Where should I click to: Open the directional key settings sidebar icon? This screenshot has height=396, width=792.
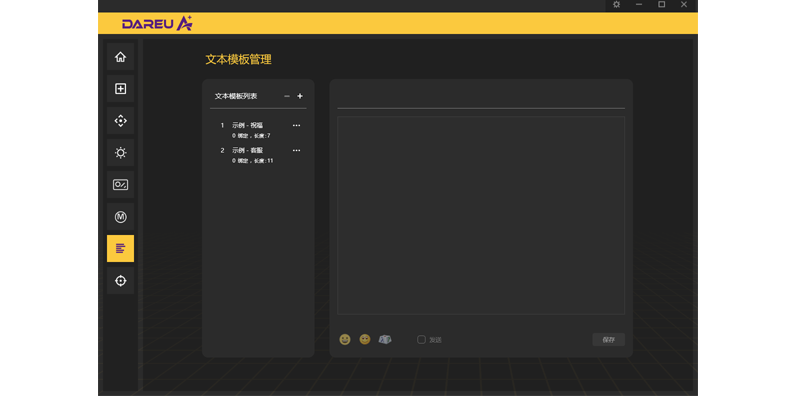120,121
